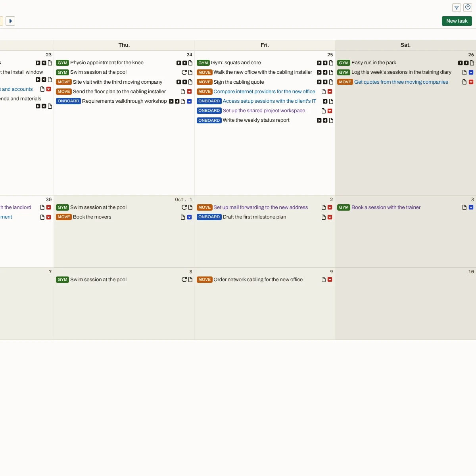Click recurring icon on Swim session, day 8
The height and width of the screenshot is (476, 476).
point(184,280)
